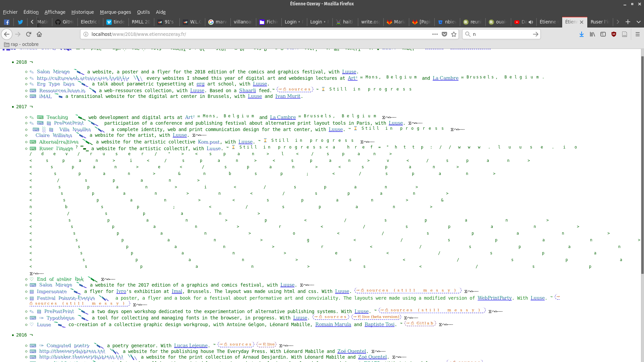Open the Firefox hamburger menu
Image resolution: width=644 pixels, height=362 pixels.
[638, 34]
